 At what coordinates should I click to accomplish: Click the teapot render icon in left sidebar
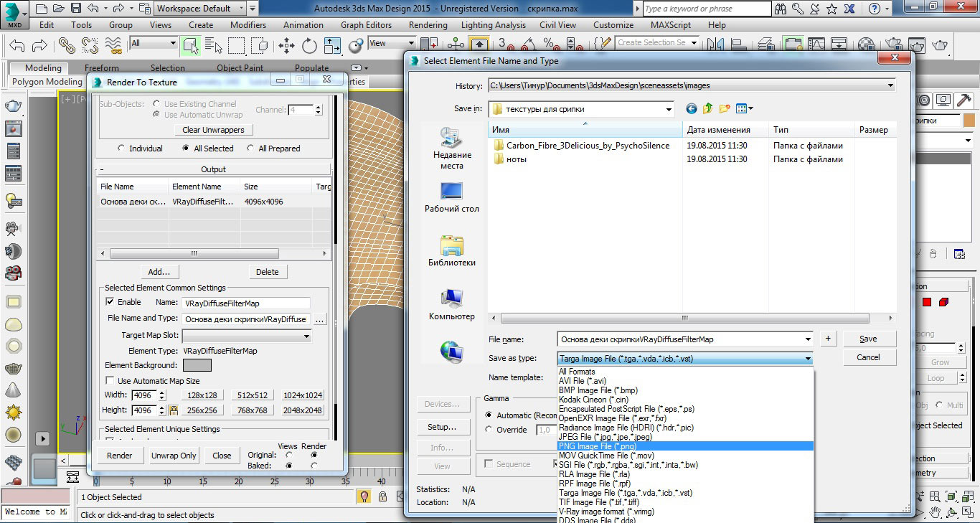pos(13,105)
